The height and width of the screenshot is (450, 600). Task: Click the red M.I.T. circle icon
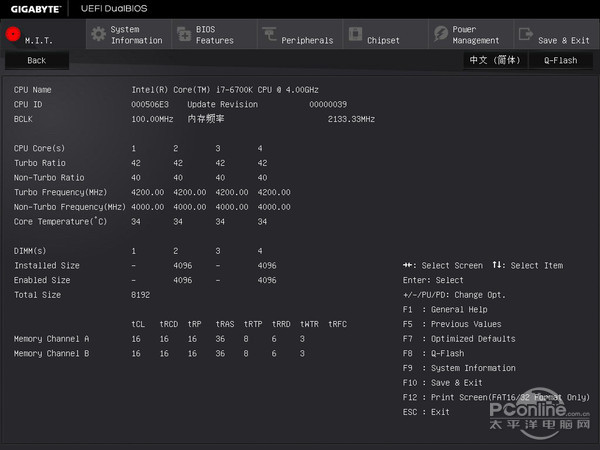pos(12,34)
